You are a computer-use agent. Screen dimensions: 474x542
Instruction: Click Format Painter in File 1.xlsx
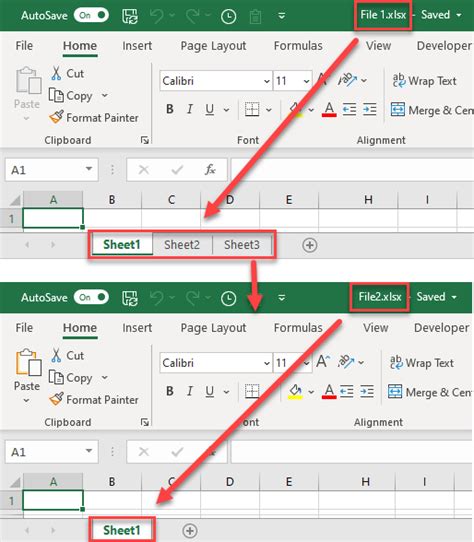coord(94,118)
